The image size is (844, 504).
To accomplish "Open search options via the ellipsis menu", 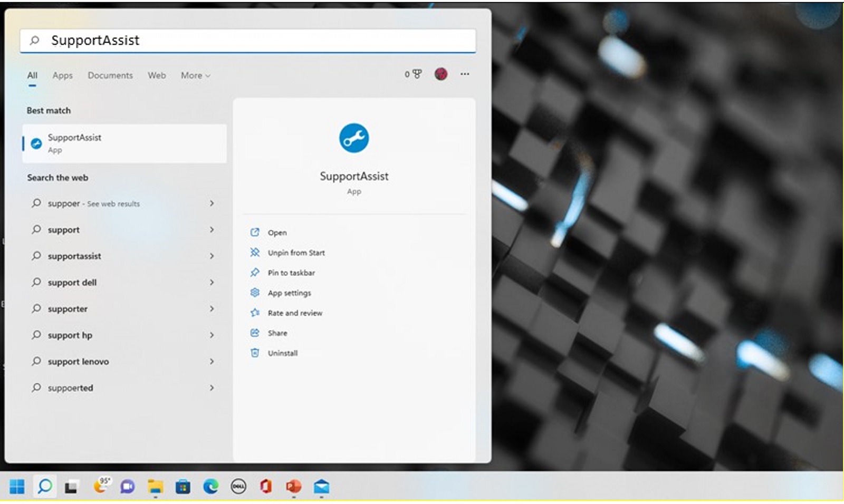I will point(464,74).
